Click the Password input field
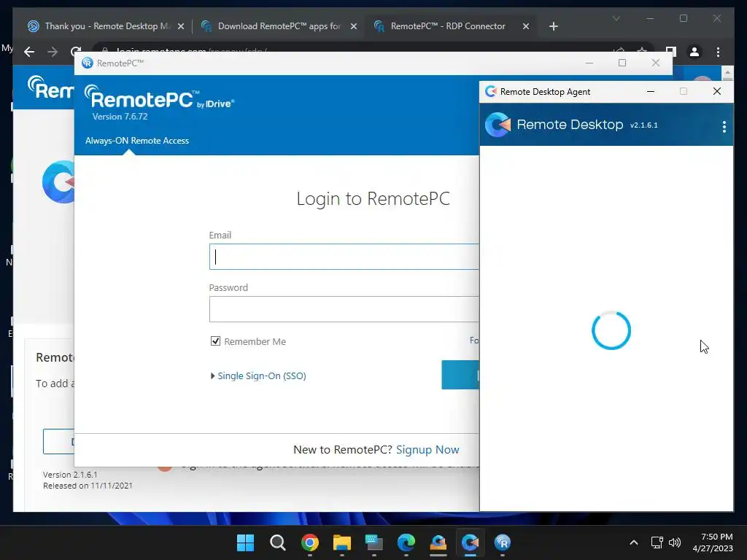This screenshot has height=560, width=747. tap(344, 309)
